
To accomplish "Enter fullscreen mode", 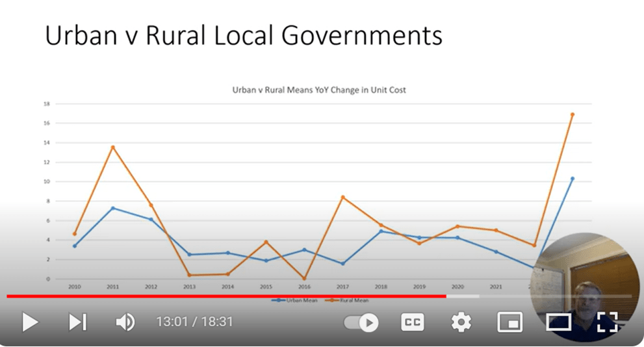I will pos(607,322).
